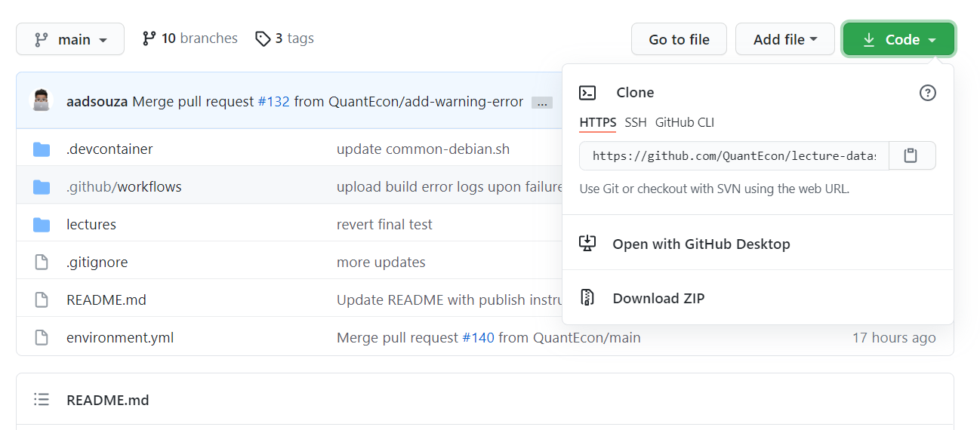Select the SSH clone tab
This screenshot has width=980, height=430.
tap(636, 122)
